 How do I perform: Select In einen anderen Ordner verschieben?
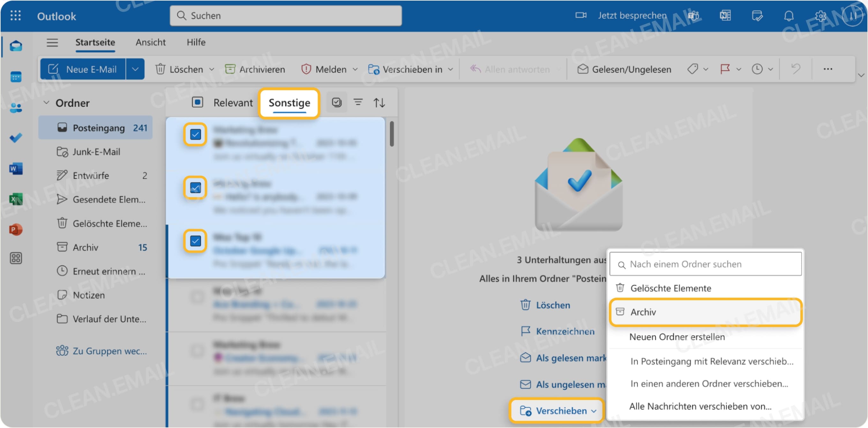tap(709, 384)
